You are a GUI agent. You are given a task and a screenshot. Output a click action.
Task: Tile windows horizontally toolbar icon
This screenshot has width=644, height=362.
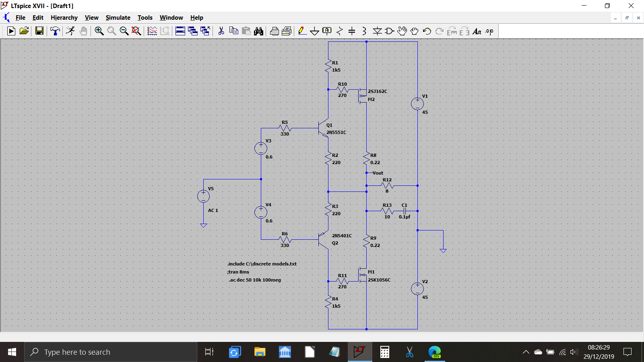pos(180,31)
